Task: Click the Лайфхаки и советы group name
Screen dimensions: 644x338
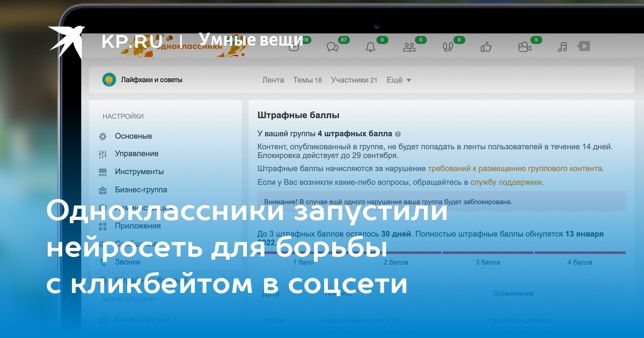Action: [x=151, y=80]
